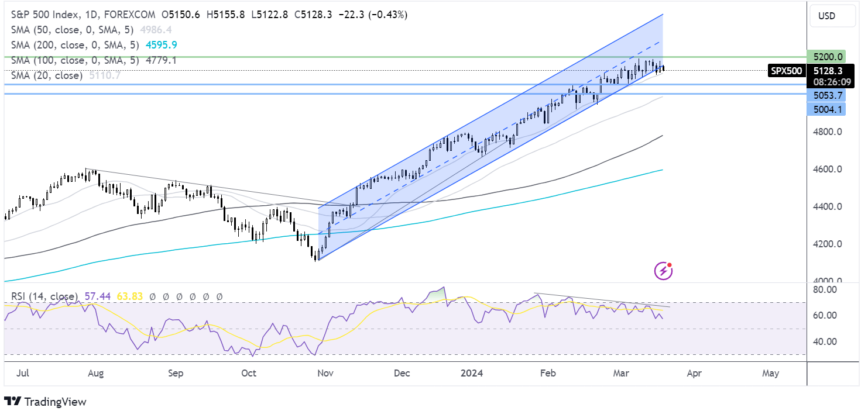Image resolution: width=868 pixels, height=411 pixels.
Task: Click the RSI 40.00 axis label
Action: (x=825, y=341)
